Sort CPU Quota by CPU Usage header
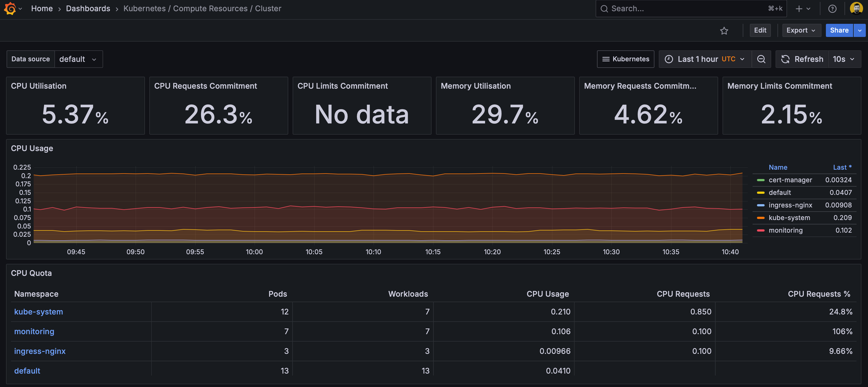The width and height of the screenshot is (868, 387). click(548, 294)
